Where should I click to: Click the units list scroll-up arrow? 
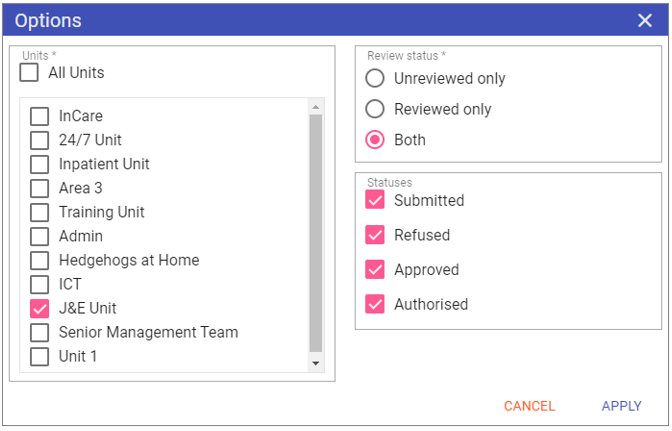[316, 107]
